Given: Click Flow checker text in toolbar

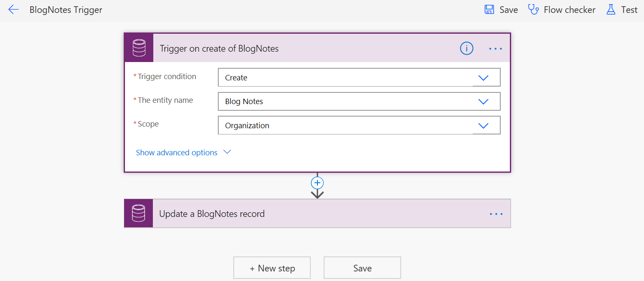Looking at the screenshot, I should point(569,10).
